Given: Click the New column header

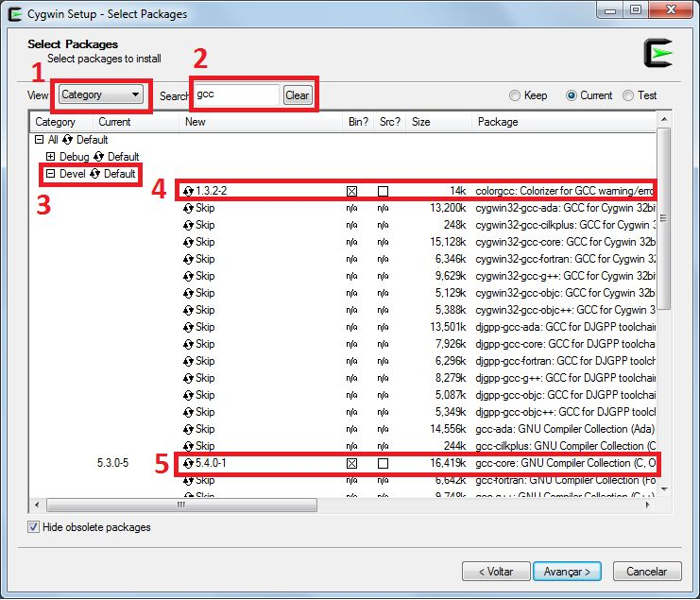Looking at the screenshot, I should (261, 122).
